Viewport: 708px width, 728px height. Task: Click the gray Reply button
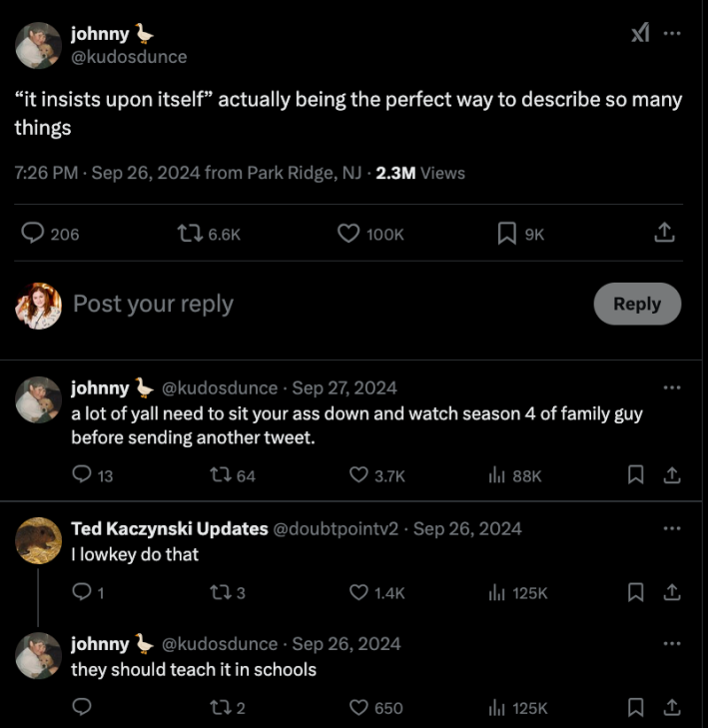pos(637,304)
